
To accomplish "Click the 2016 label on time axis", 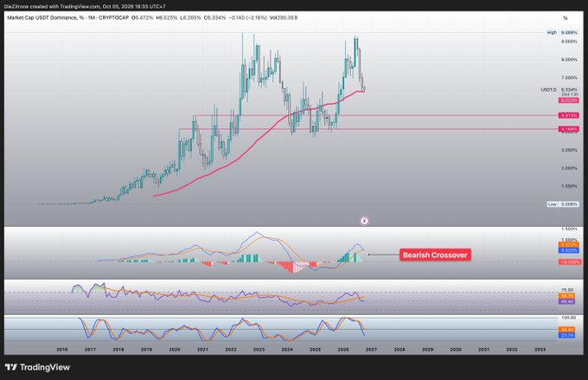I will click(62, 350).
